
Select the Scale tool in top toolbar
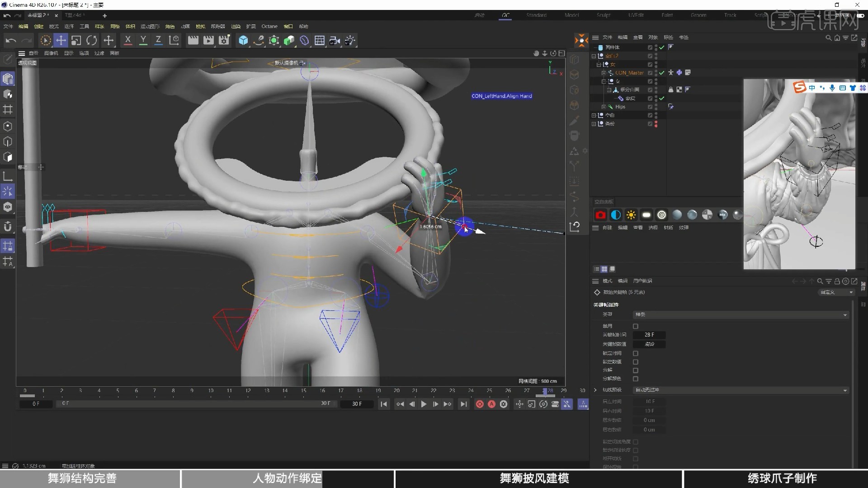click(x=76, y=40)
